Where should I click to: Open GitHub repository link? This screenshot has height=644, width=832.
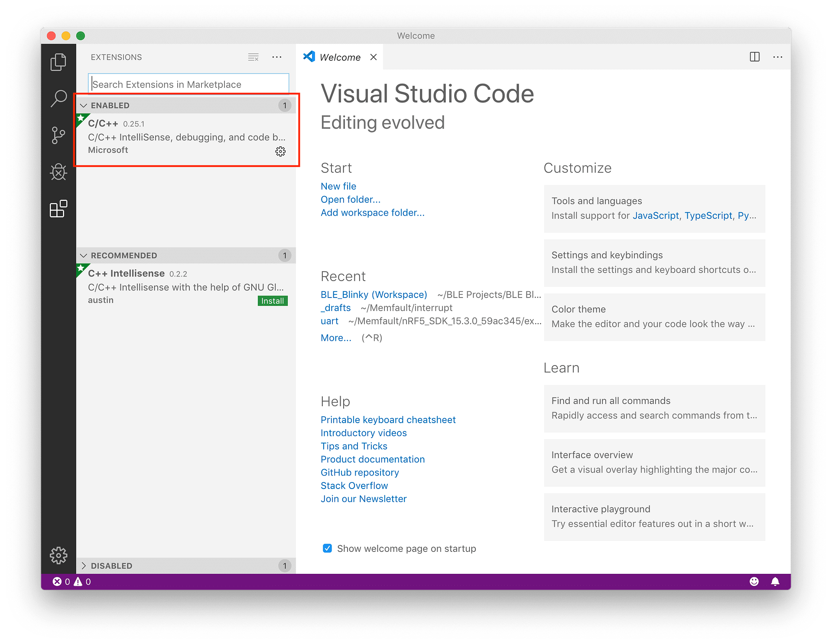tap(360, 472)
